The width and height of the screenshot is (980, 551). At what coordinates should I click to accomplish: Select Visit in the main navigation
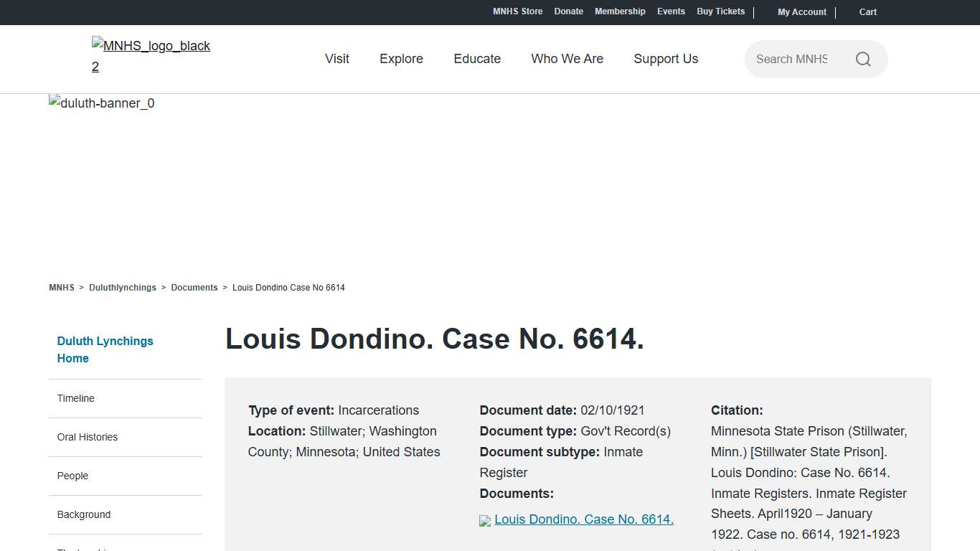[x=336, y=59]
